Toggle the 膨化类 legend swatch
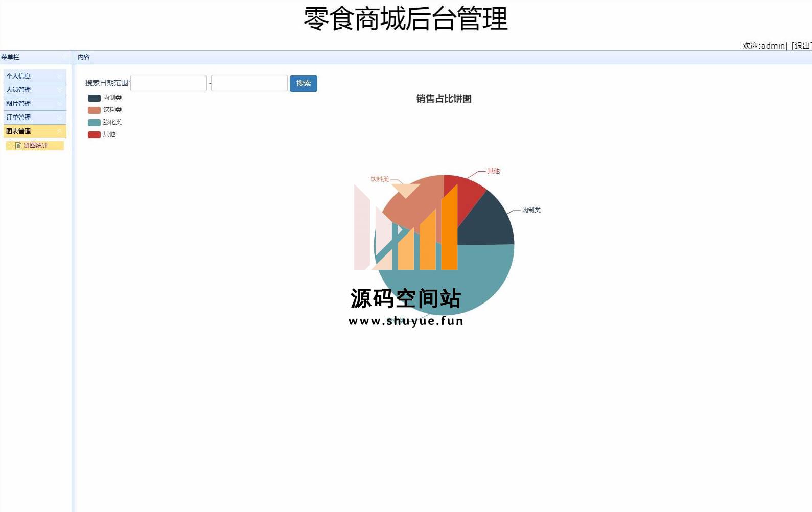This screenshot has height=512, width=812. pyautogui.click(x=94, y=122)
